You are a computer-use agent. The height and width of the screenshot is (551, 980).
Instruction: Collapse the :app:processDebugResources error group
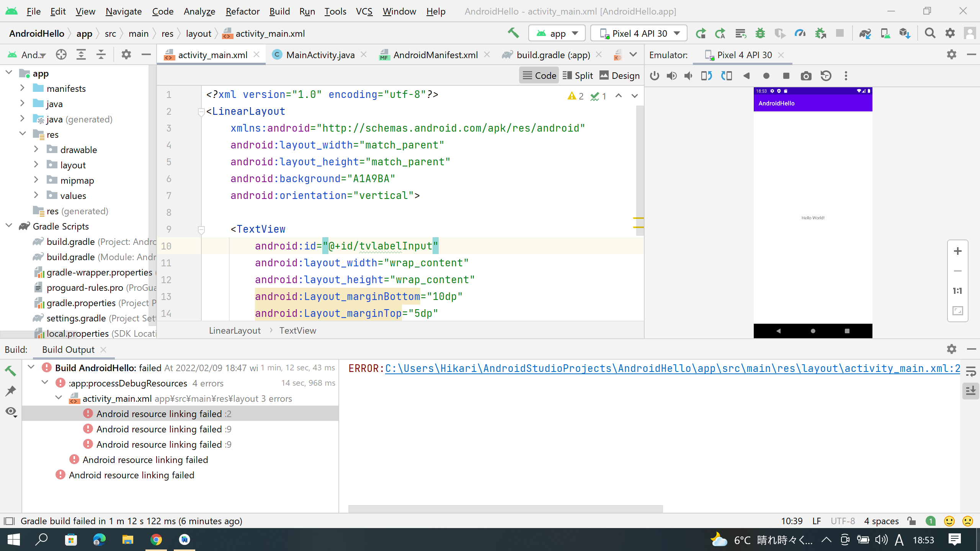[x=44, y=382]
